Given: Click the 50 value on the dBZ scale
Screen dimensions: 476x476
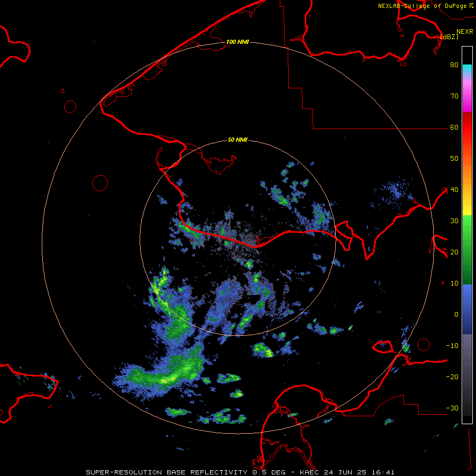Looking at the screenshot, I should click(x=454, y=159).
